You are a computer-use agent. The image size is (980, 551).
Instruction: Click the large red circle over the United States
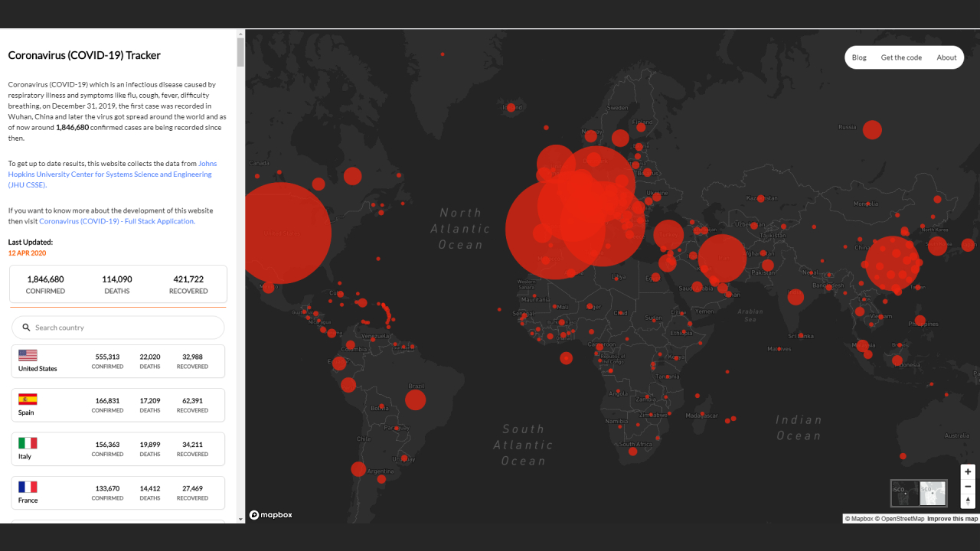281,233
